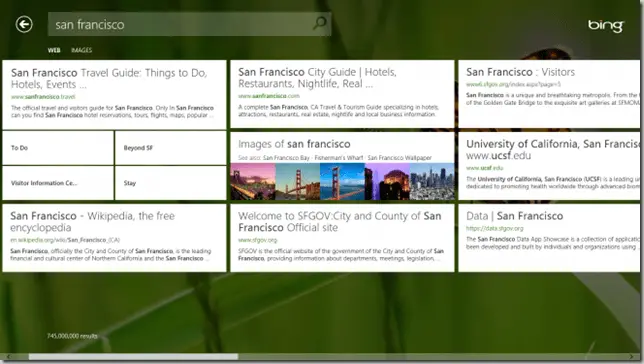Open Images of san francisco heading
The height and width of the screenshot is (364, 644).
pos(294,144)
